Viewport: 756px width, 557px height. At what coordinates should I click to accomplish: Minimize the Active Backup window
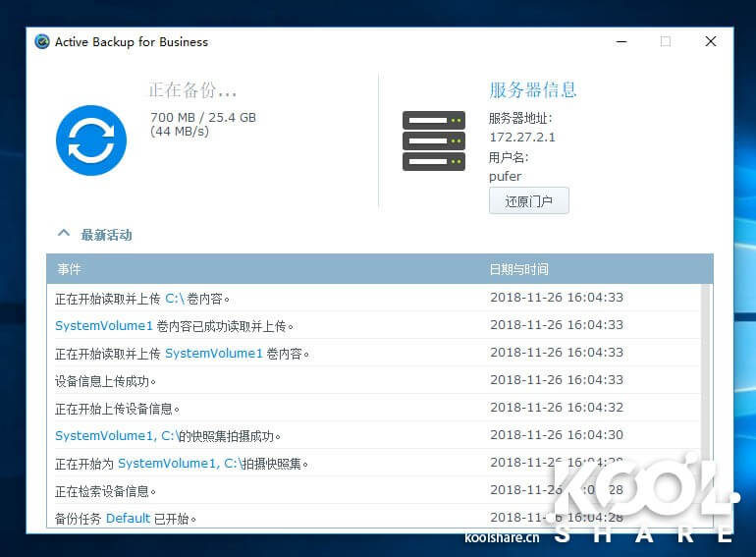point(621,42)
